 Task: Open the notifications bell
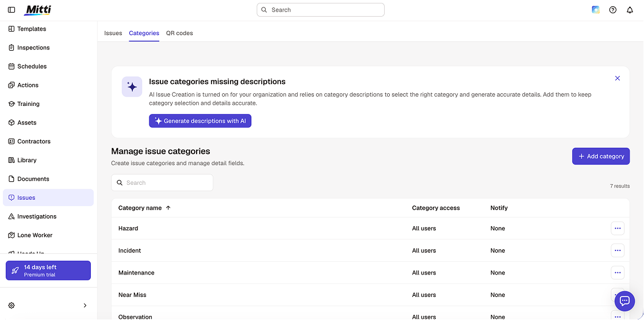pyautogui.click(x=630, y=10)
